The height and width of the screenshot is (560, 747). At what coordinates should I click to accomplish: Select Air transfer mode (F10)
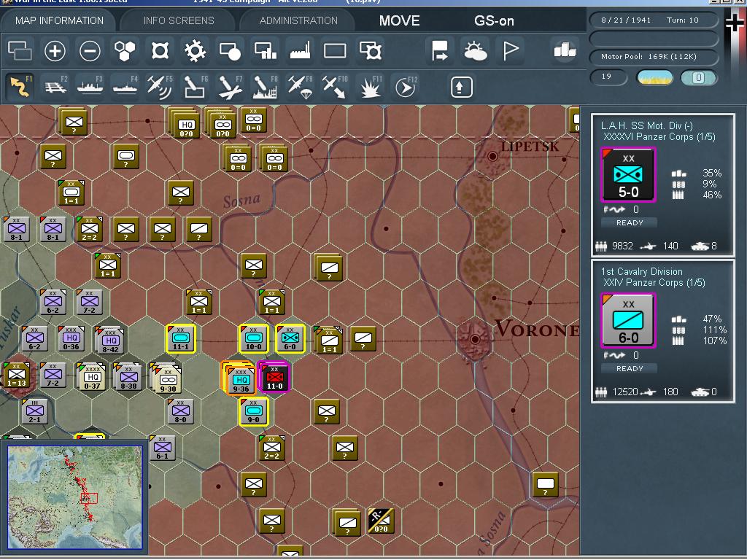click(x=335, y=87)
